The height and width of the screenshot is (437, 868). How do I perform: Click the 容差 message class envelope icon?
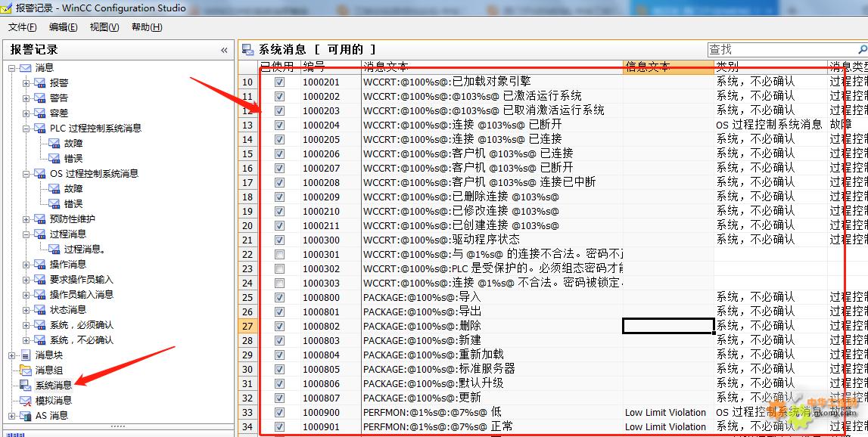39,113
